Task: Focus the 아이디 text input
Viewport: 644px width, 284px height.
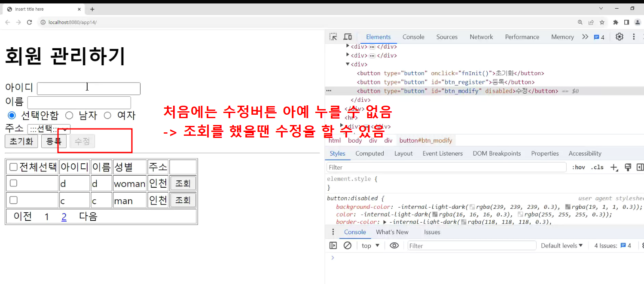Action: [89, 89]
